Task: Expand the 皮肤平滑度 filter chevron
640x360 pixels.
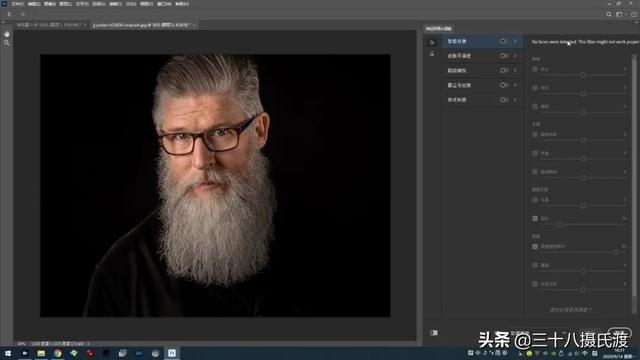Action: point(515,56)
